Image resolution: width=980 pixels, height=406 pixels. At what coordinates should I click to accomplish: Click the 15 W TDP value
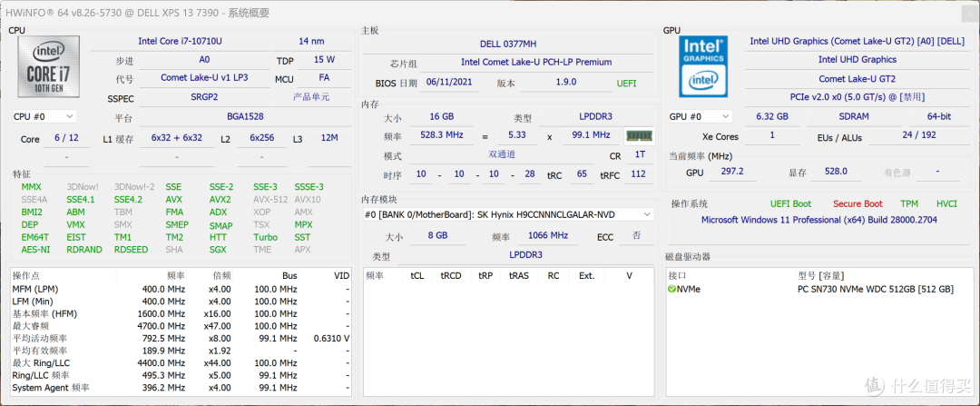[324, 60]
